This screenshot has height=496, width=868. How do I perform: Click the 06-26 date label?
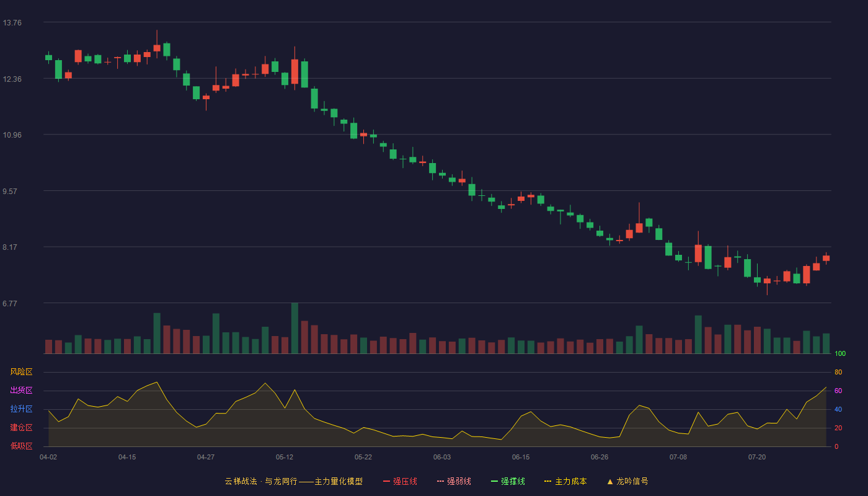tap(600, 457)
